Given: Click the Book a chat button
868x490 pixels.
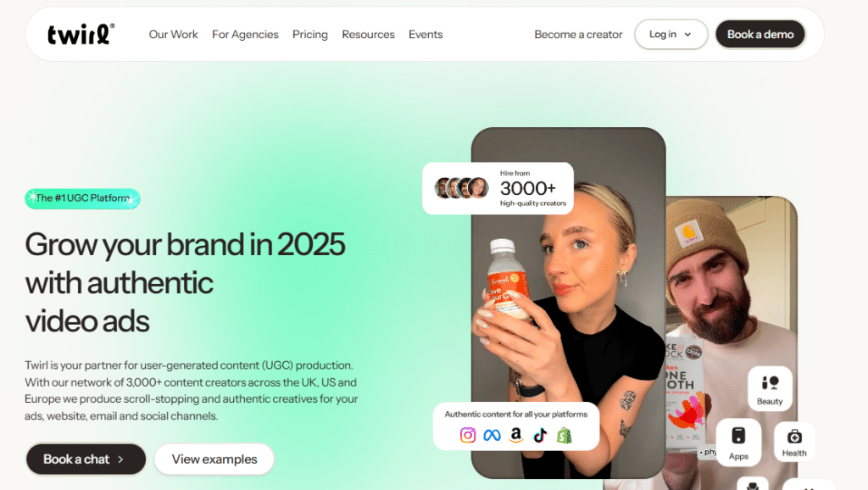Looking at the screenshot, I should (x=86, y=459).
